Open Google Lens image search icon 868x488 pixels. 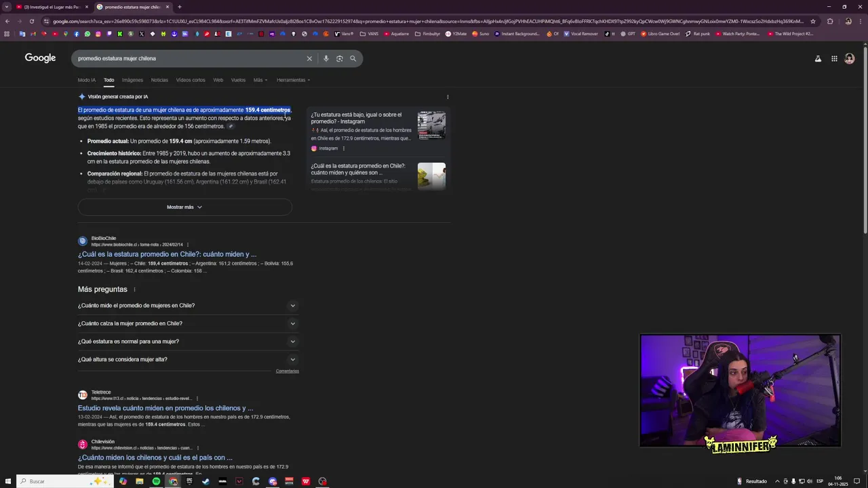pos(340,58)
